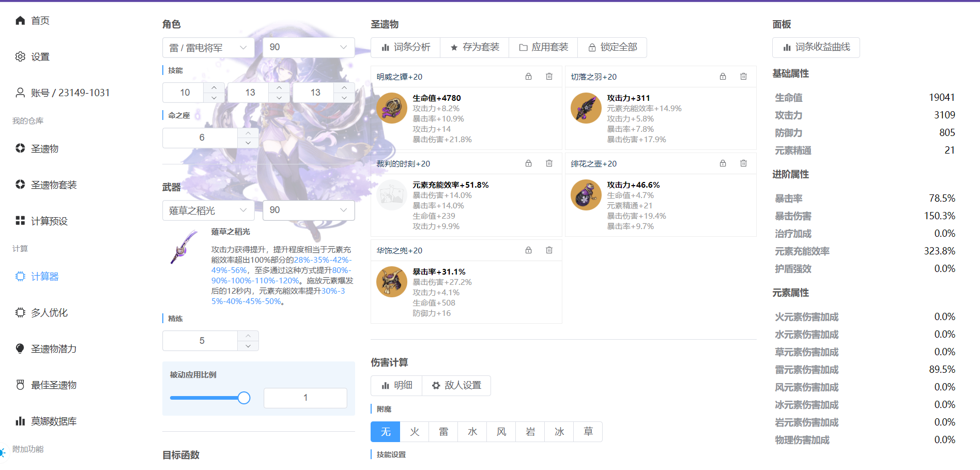Click the 明威之镡 flower artifact image

[x=392, y=108]
